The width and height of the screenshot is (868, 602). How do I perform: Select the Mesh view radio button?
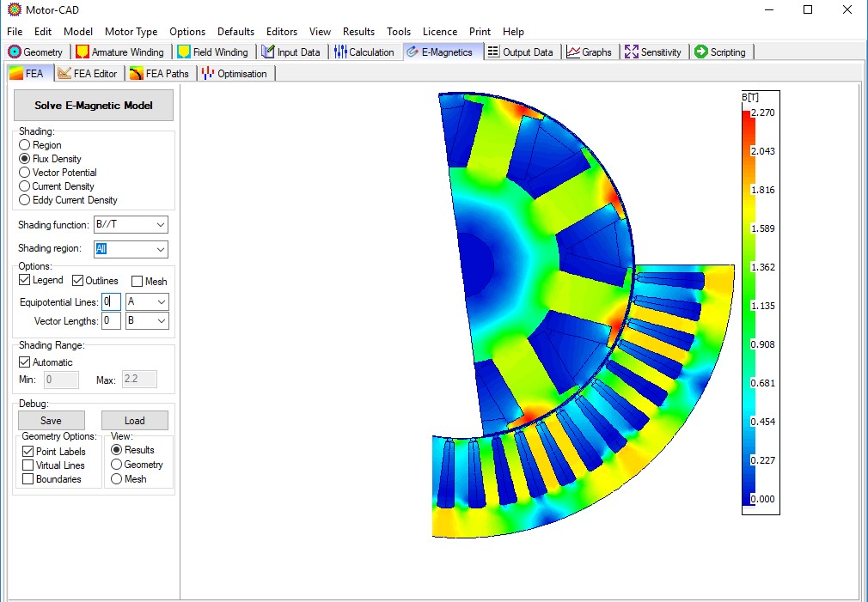click(116, 478)
